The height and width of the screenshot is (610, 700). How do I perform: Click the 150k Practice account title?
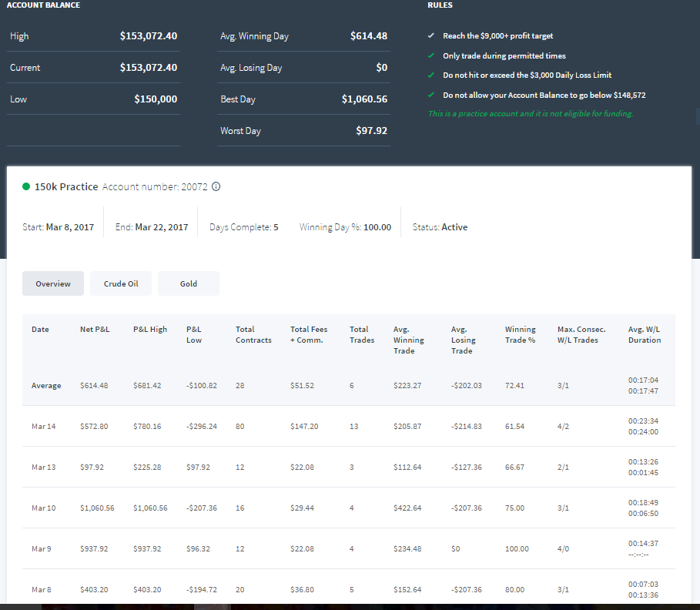(x=66, y=186)
